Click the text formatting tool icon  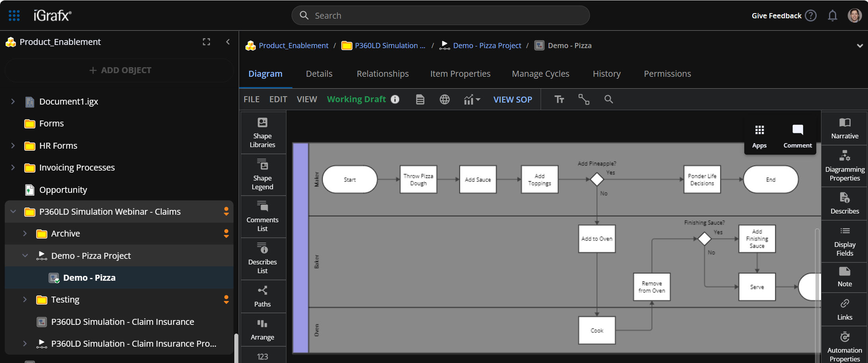[x=559, y=99]
